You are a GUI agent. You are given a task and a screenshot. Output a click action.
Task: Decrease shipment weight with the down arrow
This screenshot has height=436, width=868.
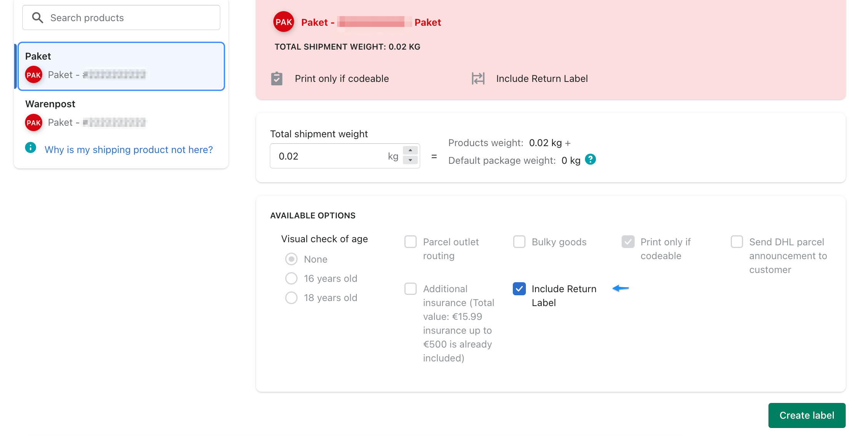410,160
